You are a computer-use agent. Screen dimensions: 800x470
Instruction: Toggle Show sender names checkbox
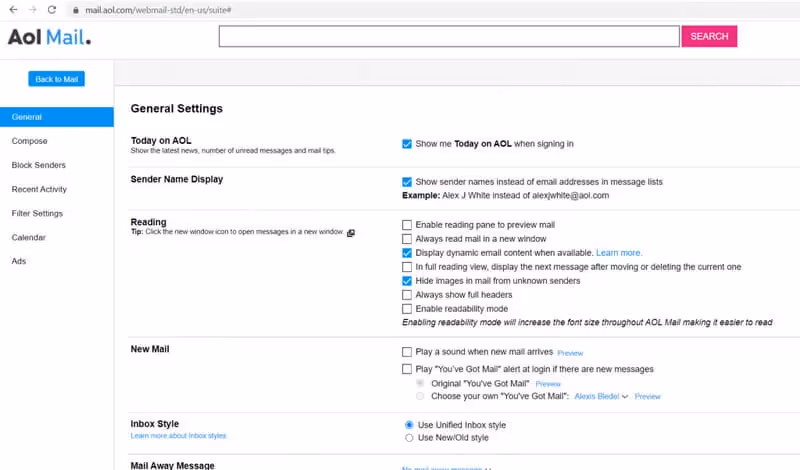pos(407,182)
